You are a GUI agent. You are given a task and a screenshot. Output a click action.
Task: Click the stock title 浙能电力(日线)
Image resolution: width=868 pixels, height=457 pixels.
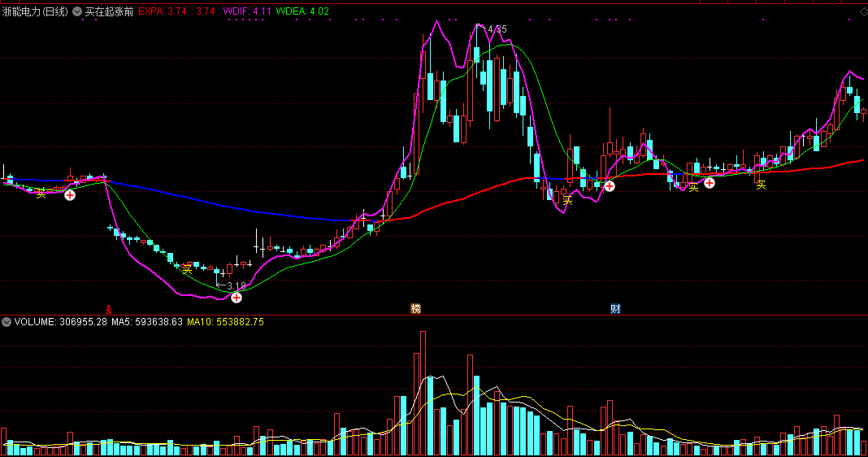pos(35,11)
